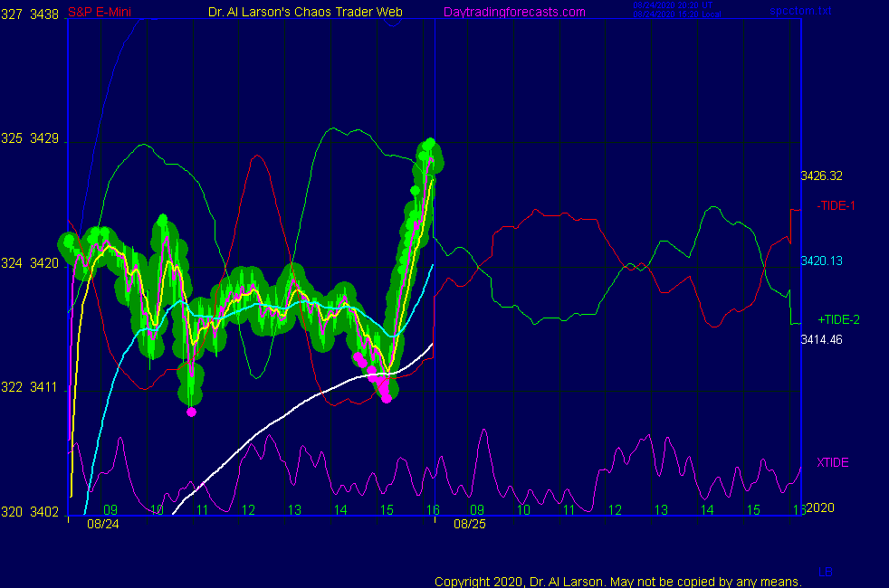889x588 pixels.
Task: Click the yellow '3426.32' price value
Action: pyautogui.click(x=821, y=176)
